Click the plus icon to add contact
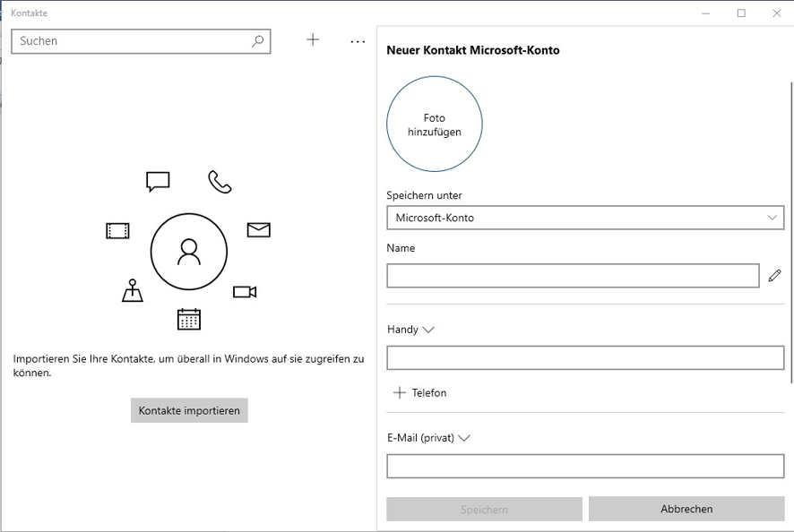The image size is (794, 532). [313, 40]
